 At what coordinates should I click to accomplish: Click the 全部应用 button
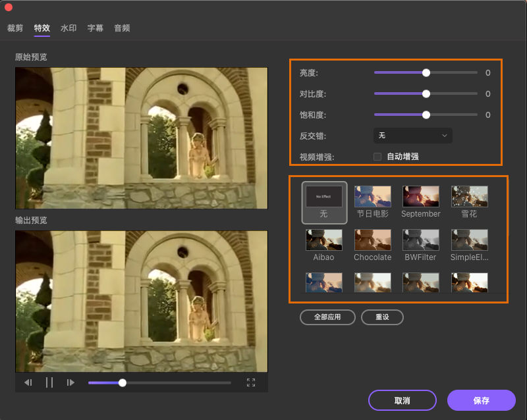(328, 317)
